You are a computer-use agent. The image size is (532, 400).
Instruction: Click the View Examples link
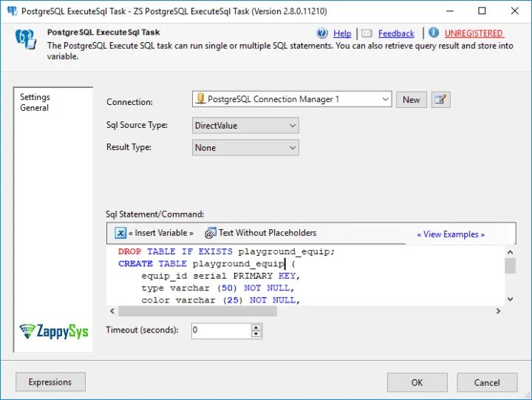pyautogui.click(x=451, y=234)
